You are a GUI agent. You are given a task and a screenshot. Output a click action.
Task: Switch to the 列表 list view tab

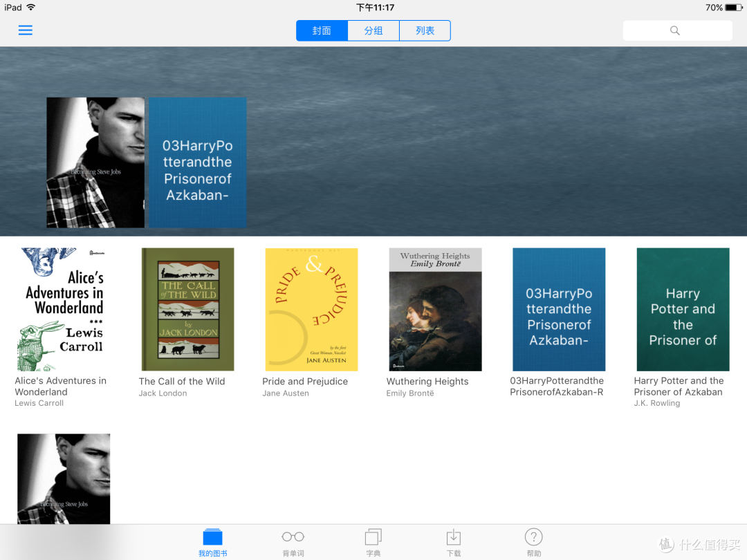[x=425, y=30]
